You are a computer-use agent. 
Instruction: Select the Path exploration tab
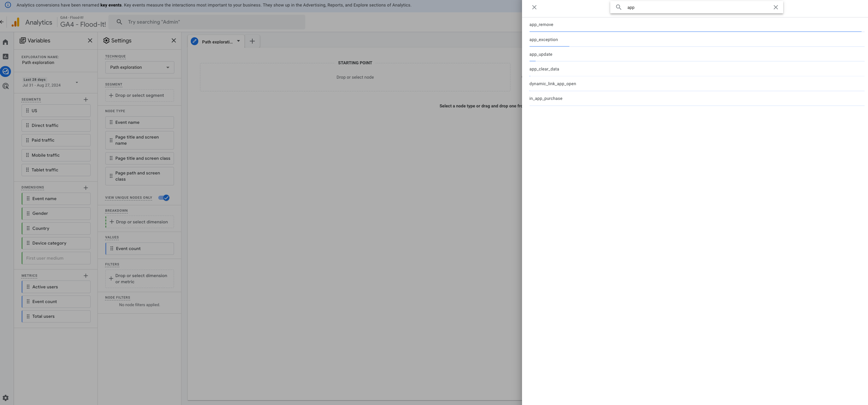[x=216, y=42]
